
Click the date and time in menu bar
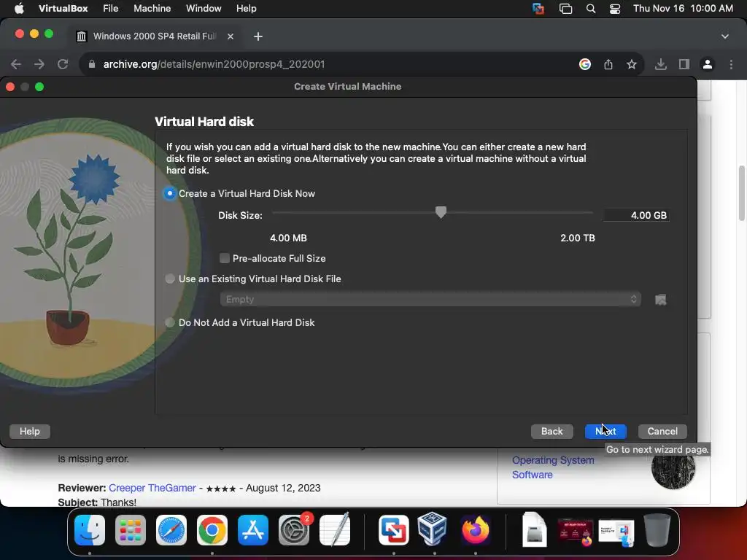click(683, 9)
